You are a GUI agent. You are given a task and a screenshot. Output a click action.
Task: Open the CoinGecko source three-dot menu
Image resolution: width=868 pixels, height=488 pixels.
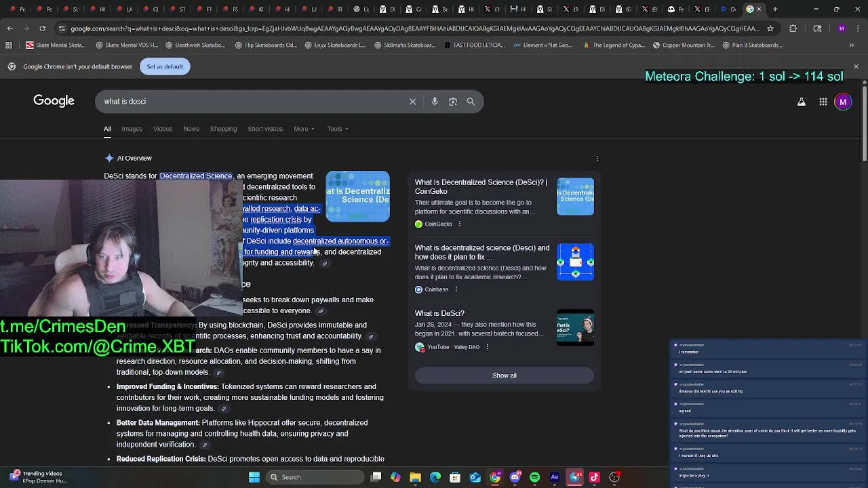click(459, 224)
